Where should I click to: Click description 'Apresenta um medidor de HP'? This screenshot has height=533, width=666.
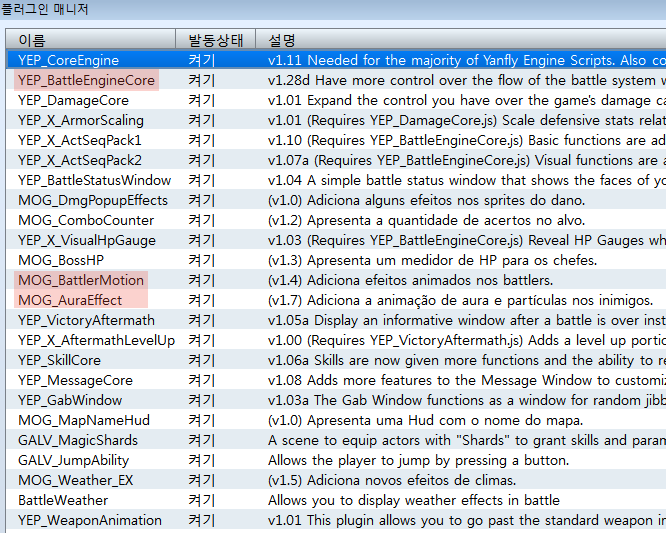pos(432,260)
